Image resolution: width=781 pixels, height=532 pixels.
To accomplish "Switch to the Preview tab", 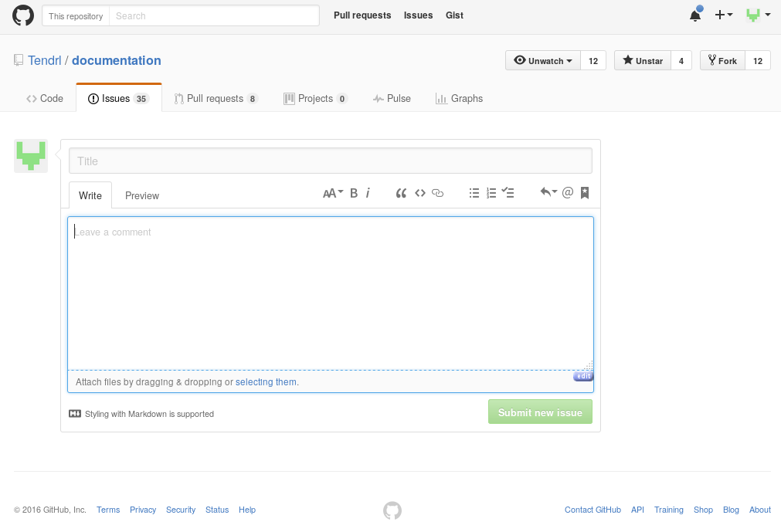I will click(142, 195).
